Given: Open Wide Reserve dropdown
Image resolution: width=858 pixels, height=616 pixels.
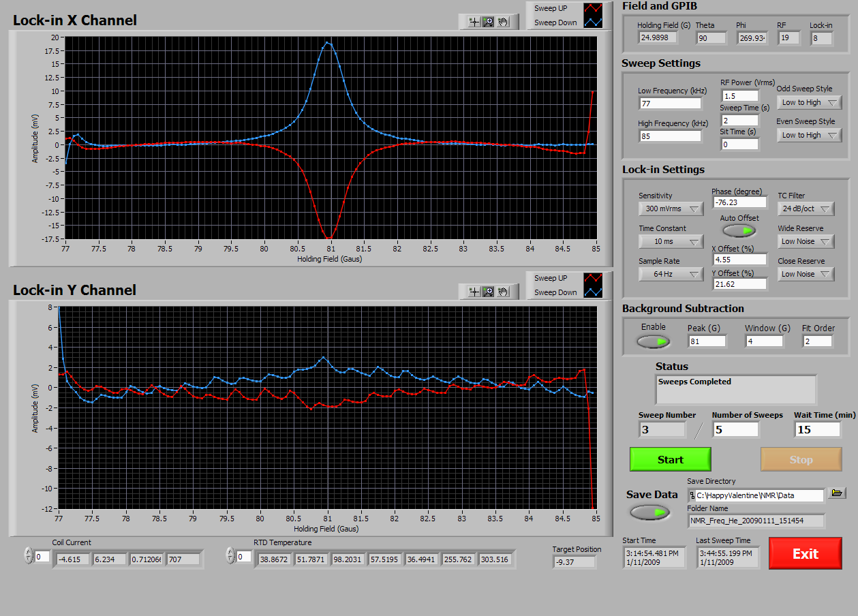Looking at the screenshot, I should coord(806,241).
